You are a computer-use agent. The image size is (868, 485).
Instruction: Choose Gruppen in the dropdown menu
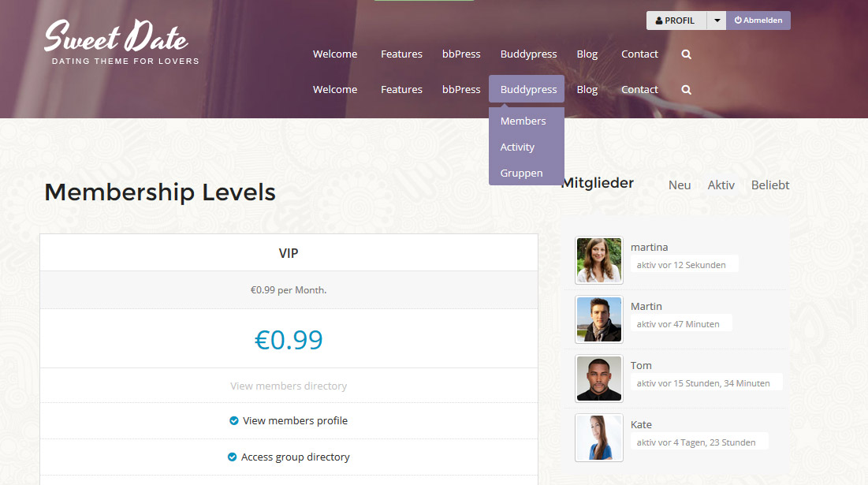point(521,173)
